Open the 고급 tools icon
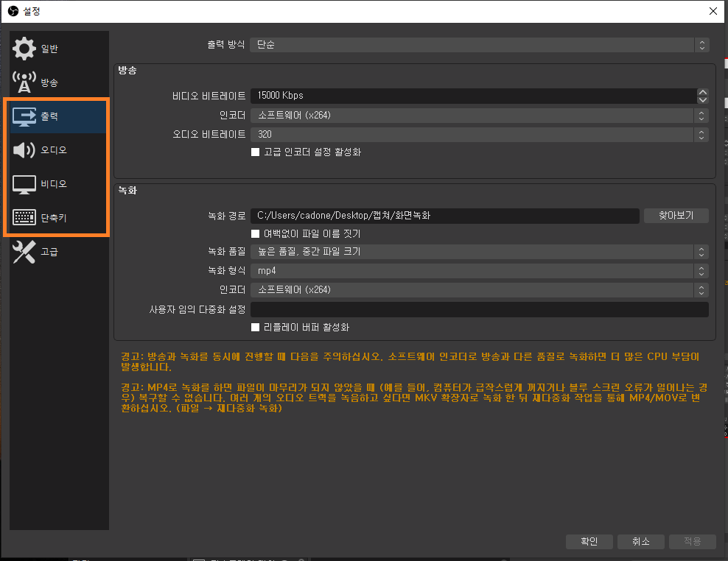 pyautogui.click(x=24, y=252)
